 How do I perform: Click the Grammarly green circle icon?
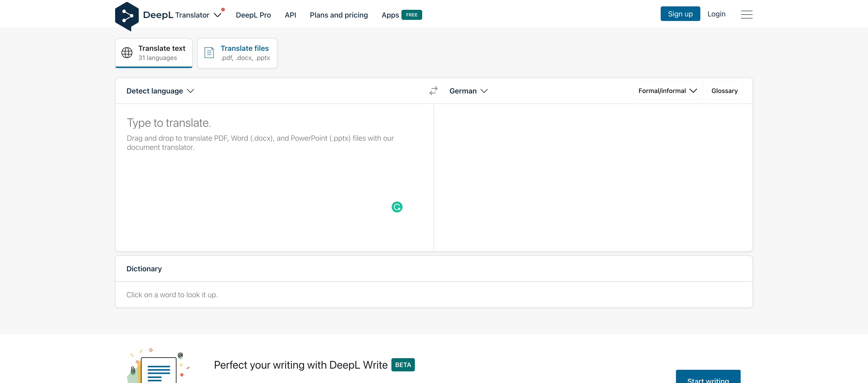(x=398, y=207)
